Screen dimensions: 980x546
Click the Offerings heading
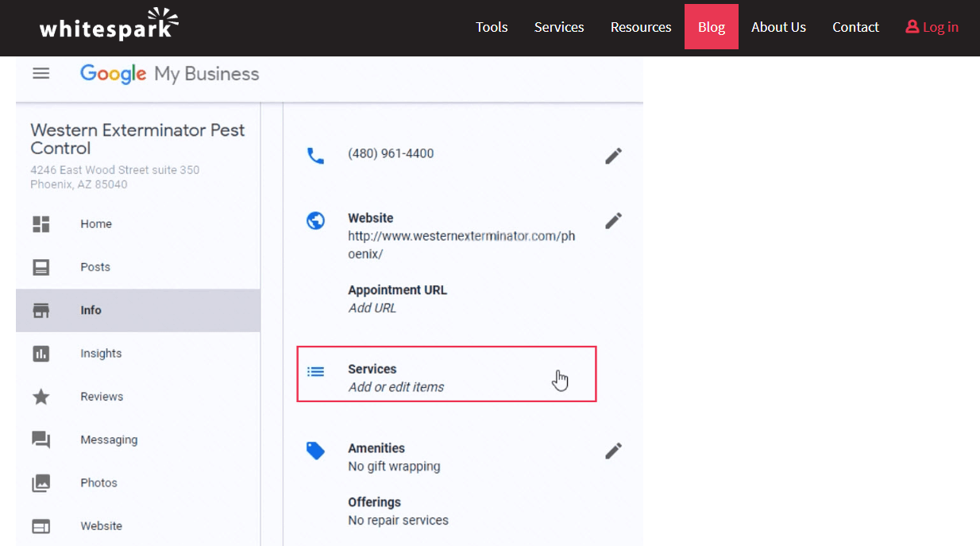(374, 502)
